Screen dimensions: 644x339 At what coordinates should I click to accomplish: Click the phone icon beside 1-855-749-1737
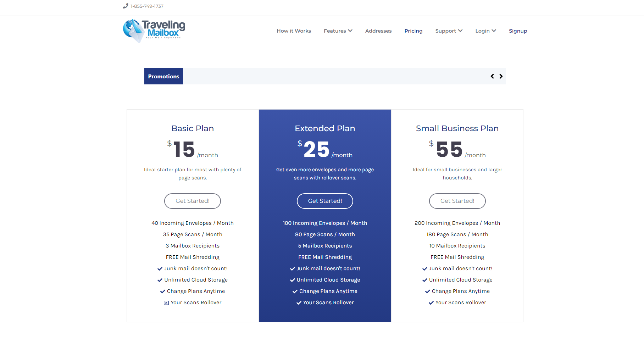[x=125, y=6]
